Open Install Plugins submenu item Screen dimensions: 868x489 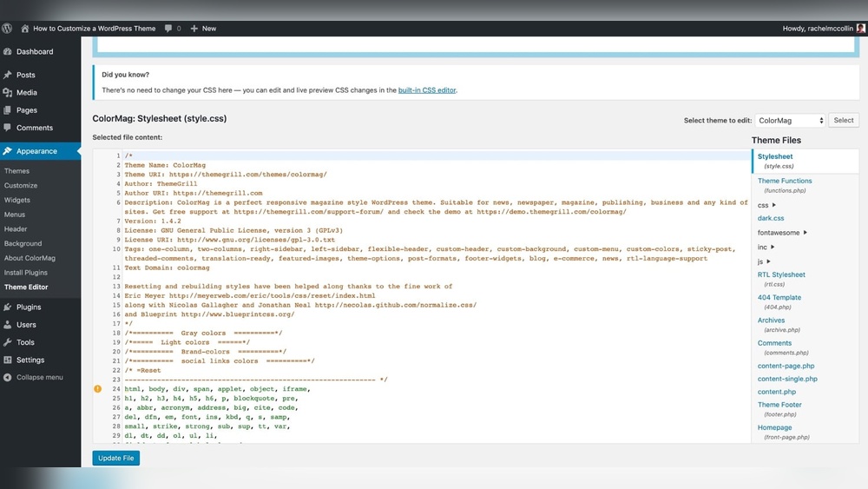25,273
